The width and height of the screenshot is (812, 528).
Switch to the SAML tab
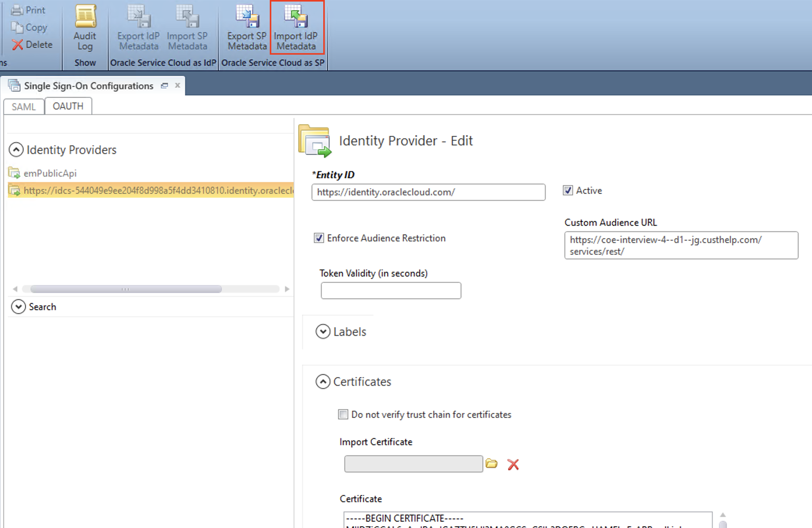coord(23,106)
